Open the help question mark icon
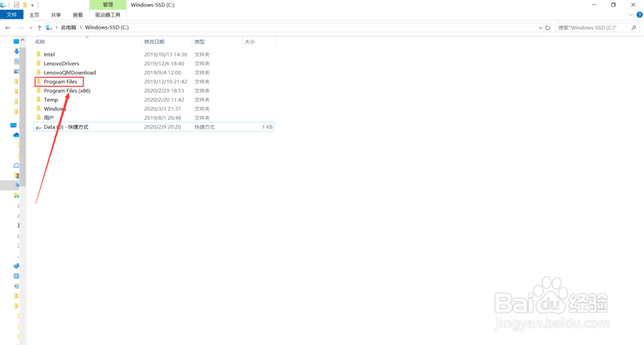Viewport: 644px width, 345px height. tap(639, 15)
